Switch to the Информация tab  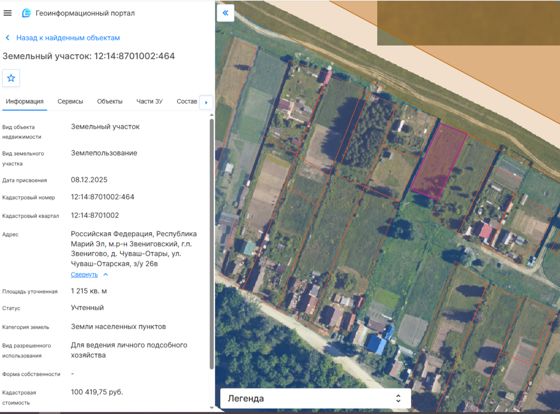(25, 101)
